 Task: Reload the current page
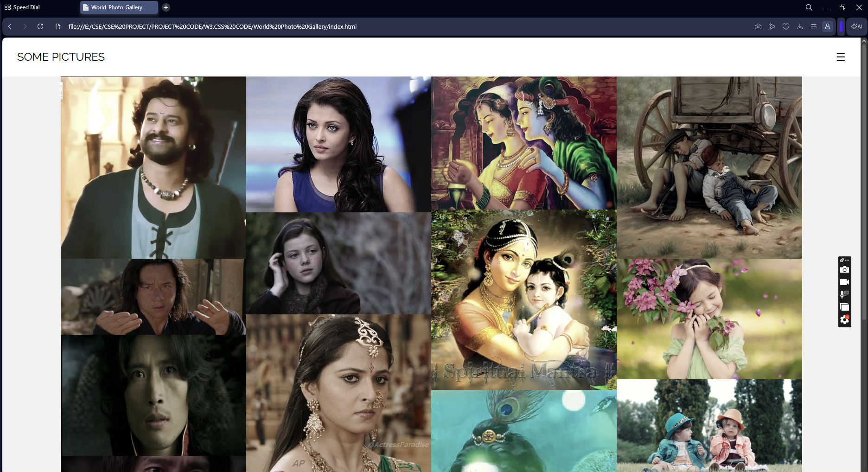pos(40,26)
